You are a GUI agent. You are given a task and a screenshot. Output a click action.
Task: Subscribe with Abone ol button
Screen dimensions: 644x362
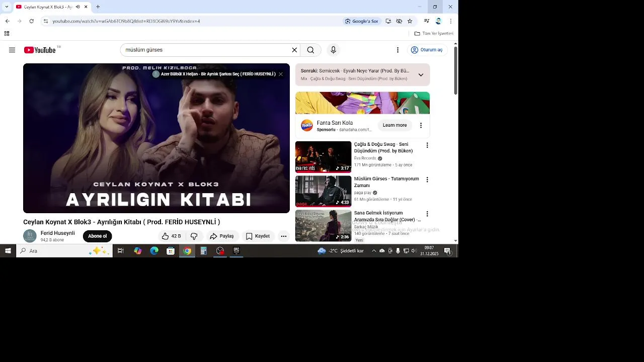click(x=97, y=236)
